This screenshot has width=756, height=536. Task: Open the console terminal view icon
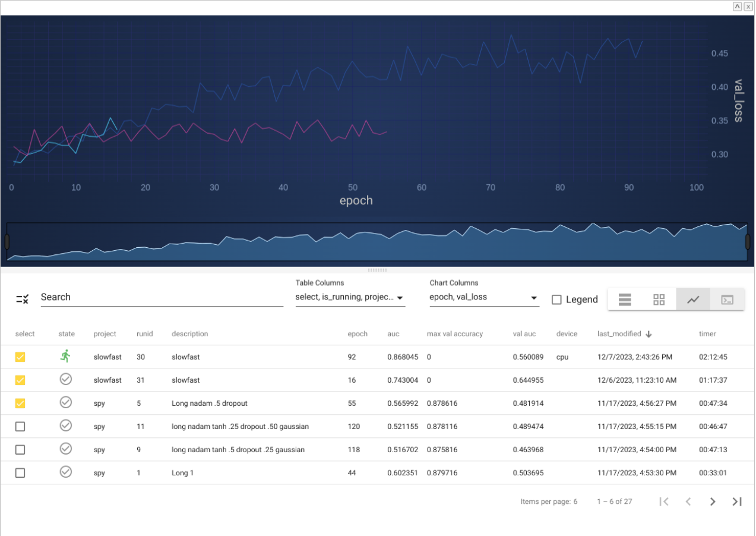click(727, 299)
